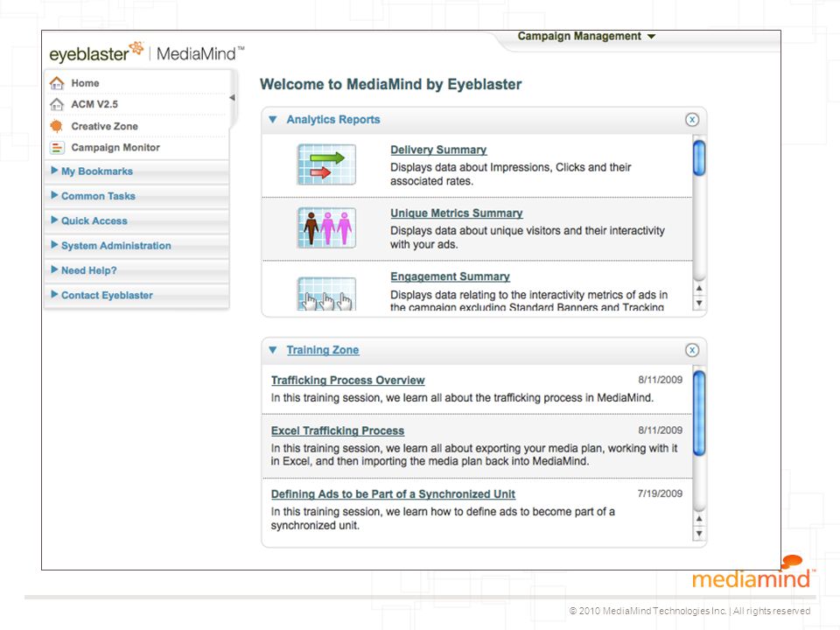Screen dimensions: 840x630
Task: Close the Analytics Reports panel
Action: point(692,120)
